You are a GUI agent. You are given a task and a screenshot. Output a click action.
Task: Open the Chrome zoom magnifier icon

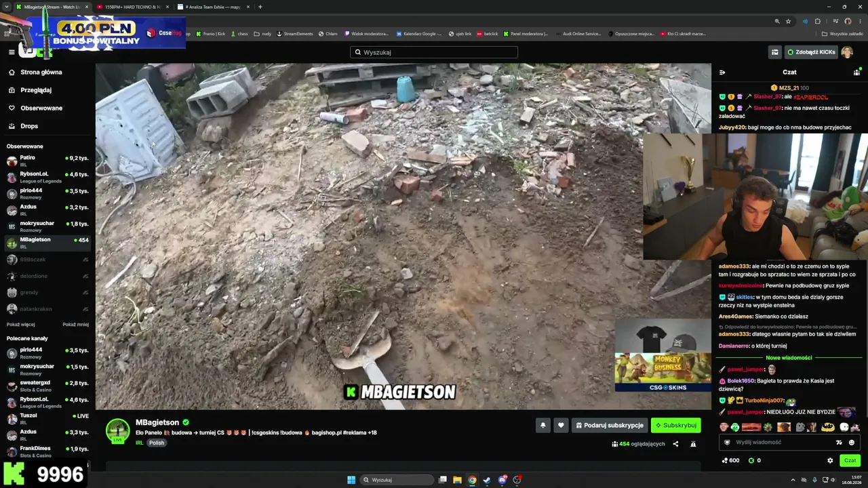[777, 21]
